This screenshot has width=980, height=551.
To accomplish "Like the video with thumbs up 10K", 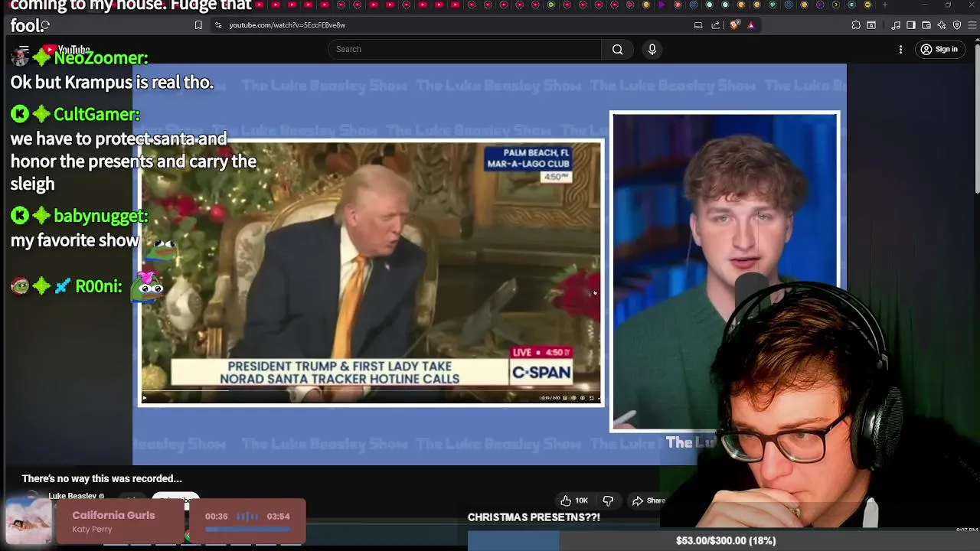I will pyautogui.click(x=574, y=500).
